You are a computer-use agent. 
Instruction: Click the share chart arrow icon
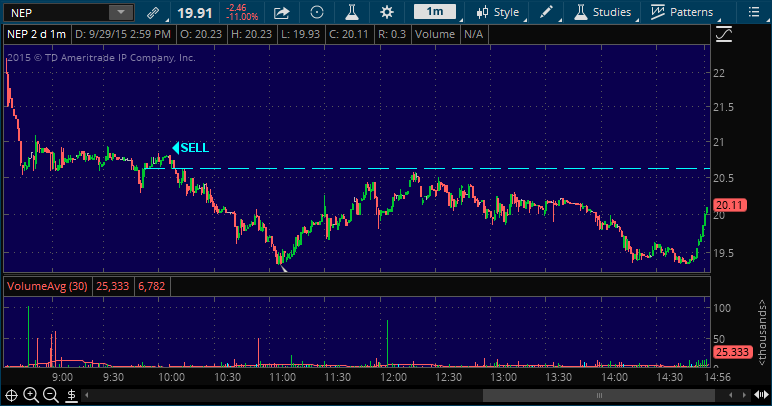pos(282,13)
